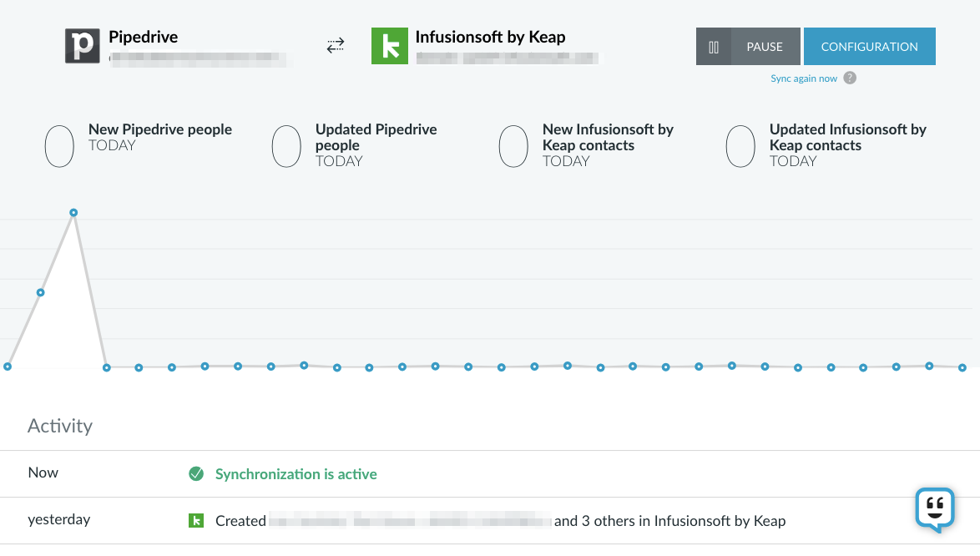Image resolution: width=980 pixels, height=556 pixels.
Task: Click the small Keap icon in yesterday's activity row
Action: 196,520
